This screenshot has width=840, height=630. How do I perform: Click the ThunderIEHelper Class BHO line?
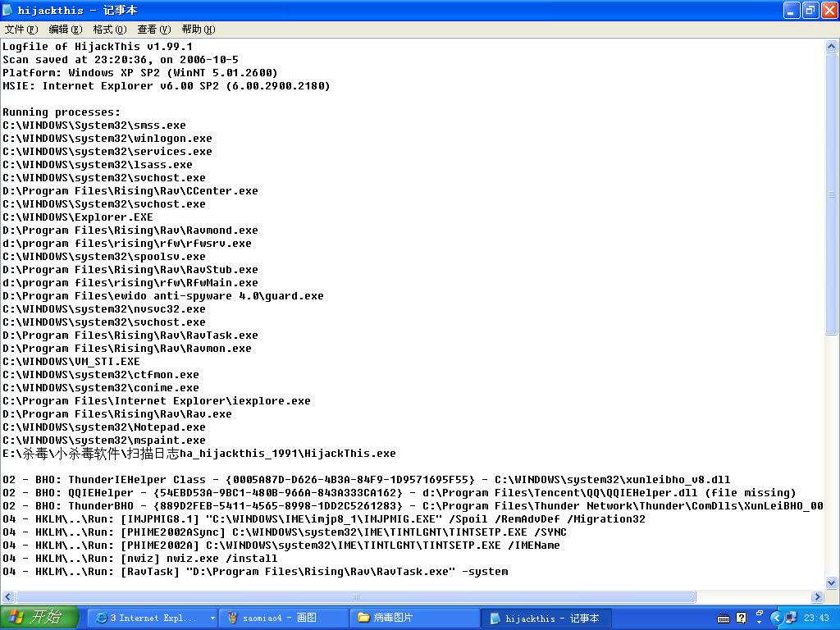tap(367, 479)
